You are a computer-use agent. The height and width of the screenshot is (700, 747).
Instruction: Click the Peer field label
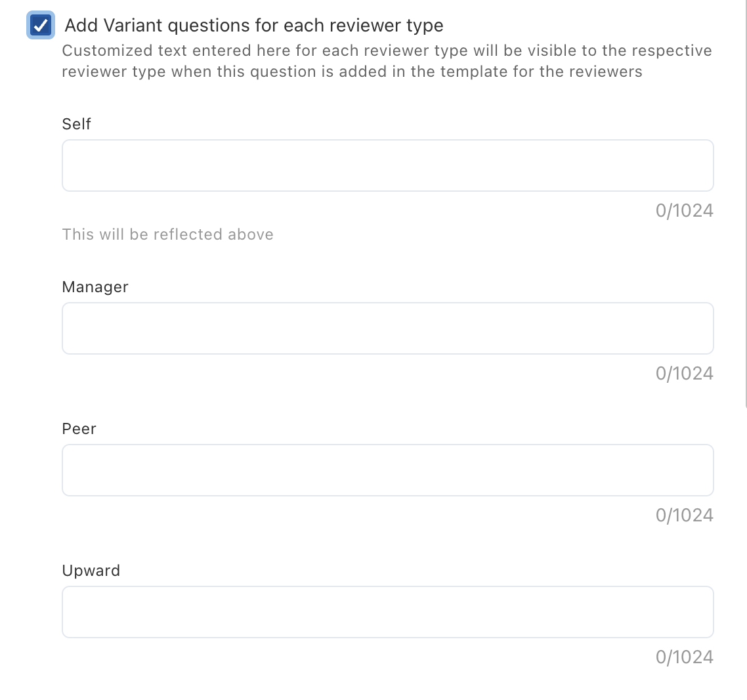(x=79, y=429)
